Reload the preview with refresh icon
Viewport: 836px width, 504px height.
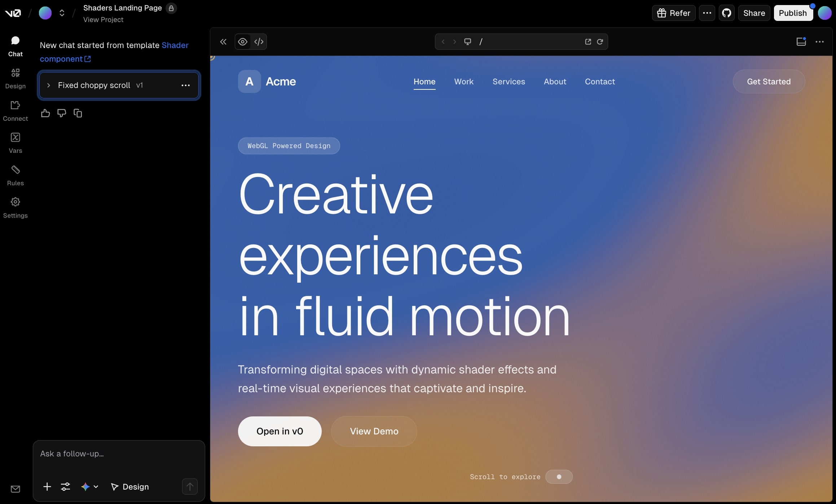[600, 42]
